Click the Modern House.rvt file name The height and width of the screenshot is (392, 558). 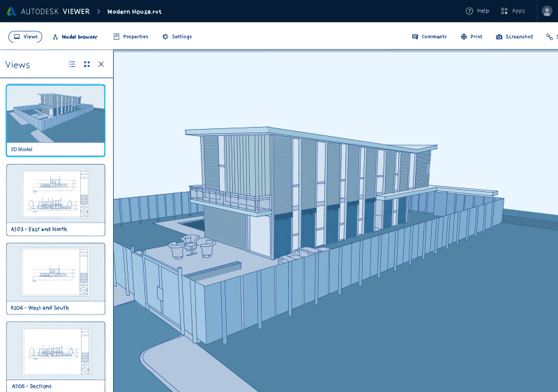pos(134,11)
